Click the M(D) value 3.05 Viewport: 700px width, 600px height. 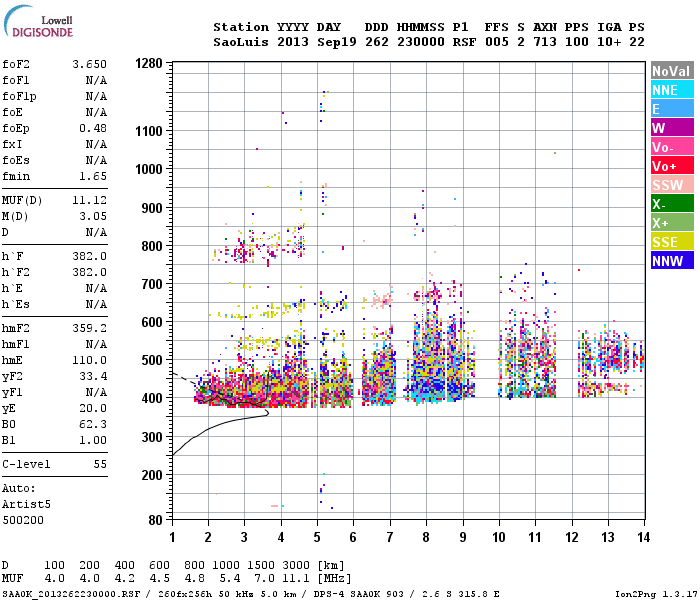tap(93, 217)
